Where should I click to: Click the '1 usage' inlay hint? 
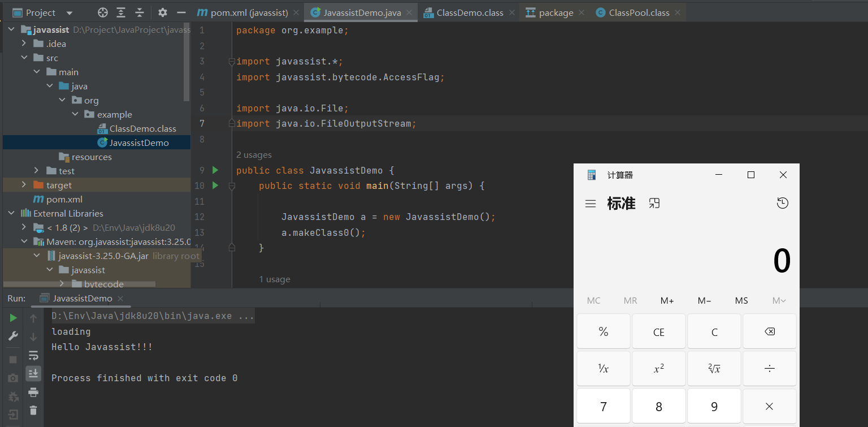[275, 279]
